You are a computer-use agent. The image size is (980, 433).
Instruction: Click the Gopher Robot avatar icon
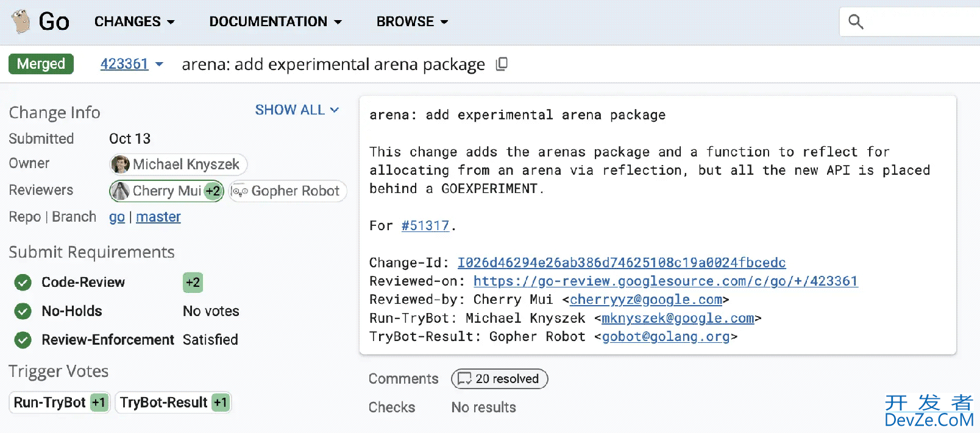(240, 191)
